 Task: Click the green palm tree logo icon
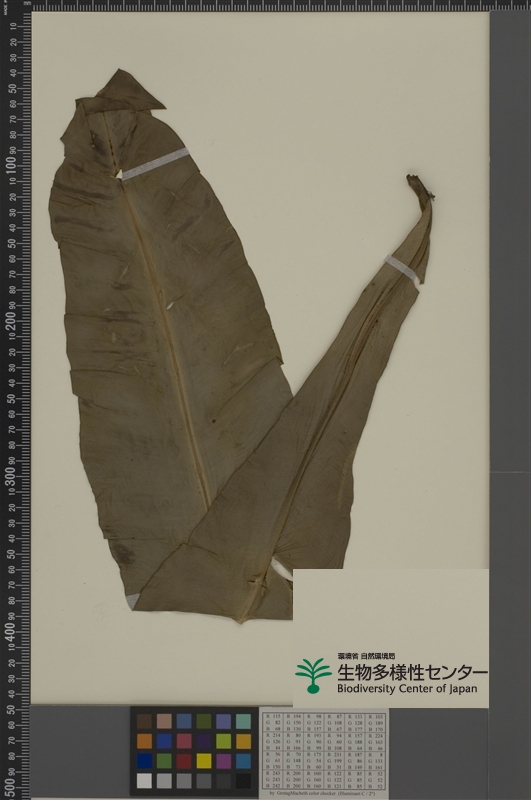(313, 676)
